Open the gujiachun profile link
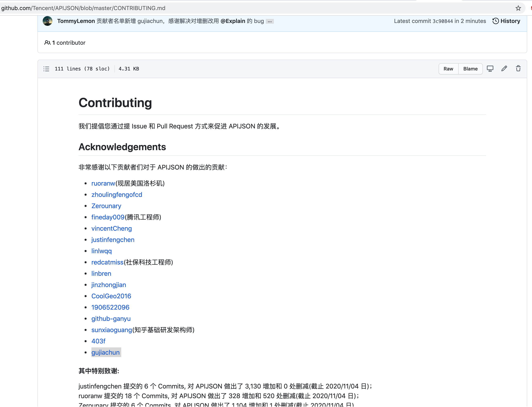The height and width of the screenshot is (407, 532). [106, 352]
